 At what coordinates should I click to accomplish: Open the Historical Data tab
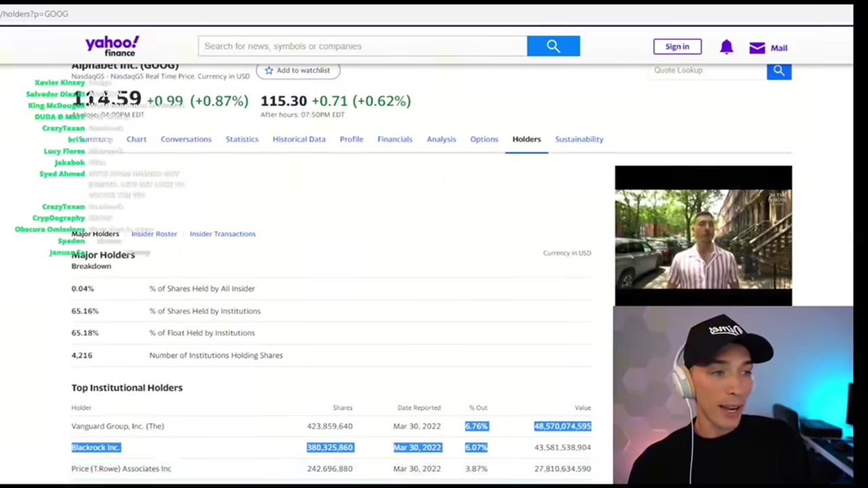pyautogui.click(x=299, y=139)
